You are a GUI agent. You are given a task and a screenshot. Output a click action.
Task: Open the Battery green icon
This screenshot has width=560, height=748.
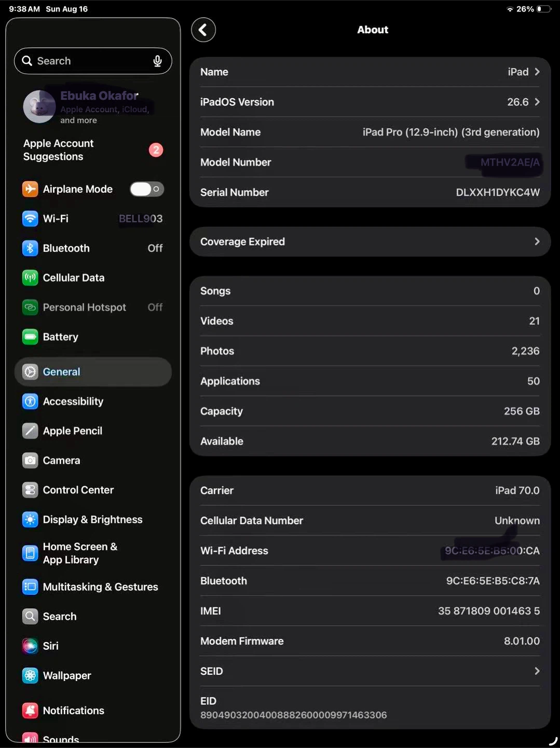click(x=30, y=337)
